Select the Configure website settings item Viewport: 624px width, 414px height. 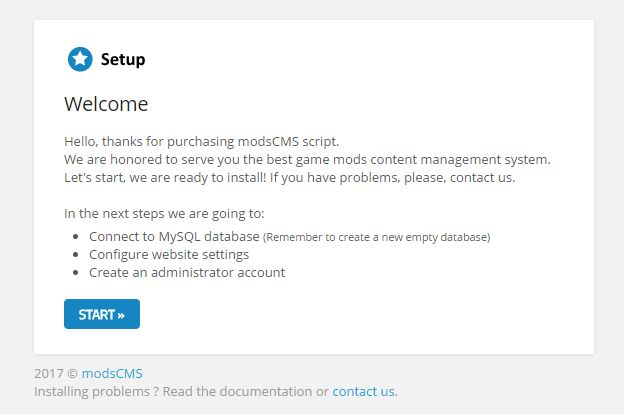[x=169, y=254]
